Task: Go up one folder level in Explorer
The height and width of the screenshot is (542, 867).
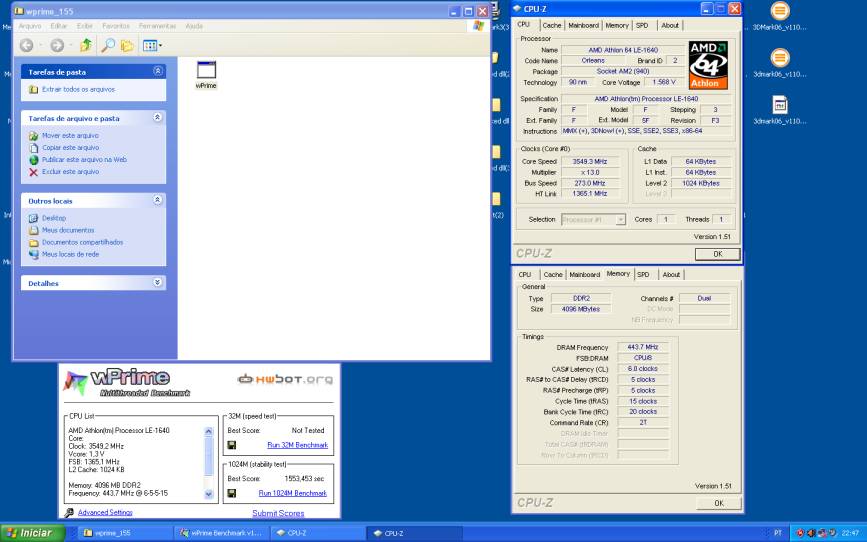Action: click(x=86, y=45)
